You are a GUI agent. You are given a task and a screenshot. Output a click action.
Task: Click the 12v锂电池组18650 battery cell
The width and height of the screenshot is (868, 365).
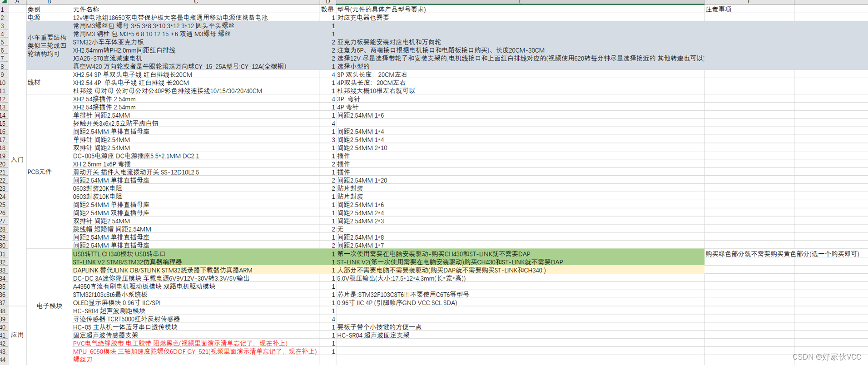pos(196,17)
